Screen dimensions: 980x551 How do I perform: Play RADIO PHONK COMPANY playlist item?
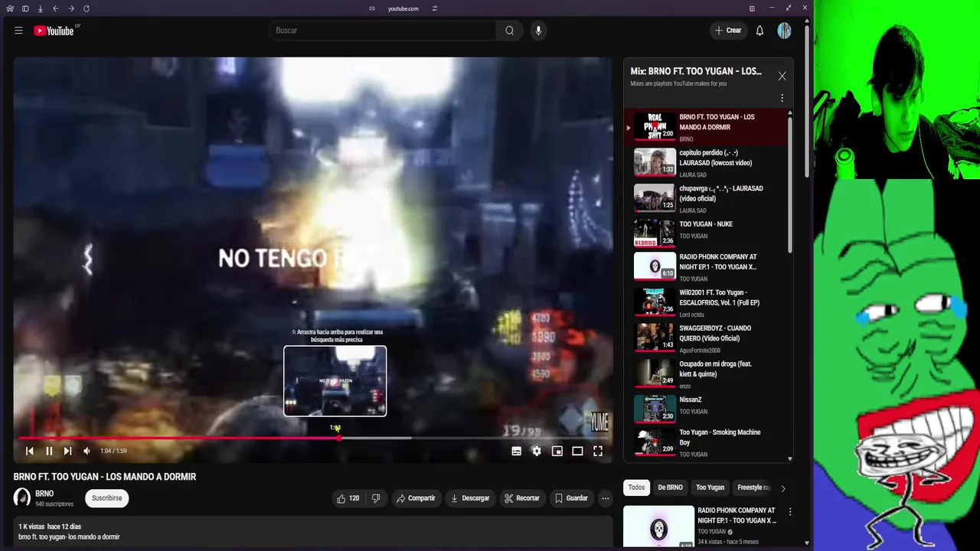706,267
